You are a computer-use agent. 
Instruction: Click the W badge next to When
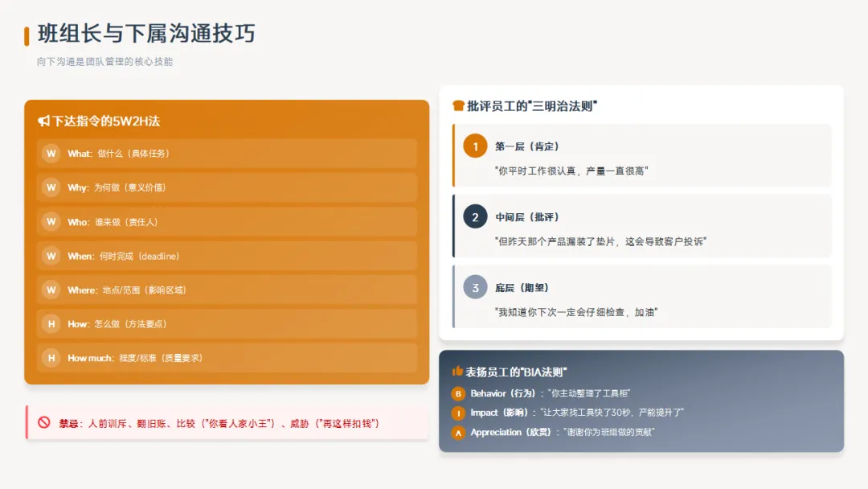tap(51, 256)
